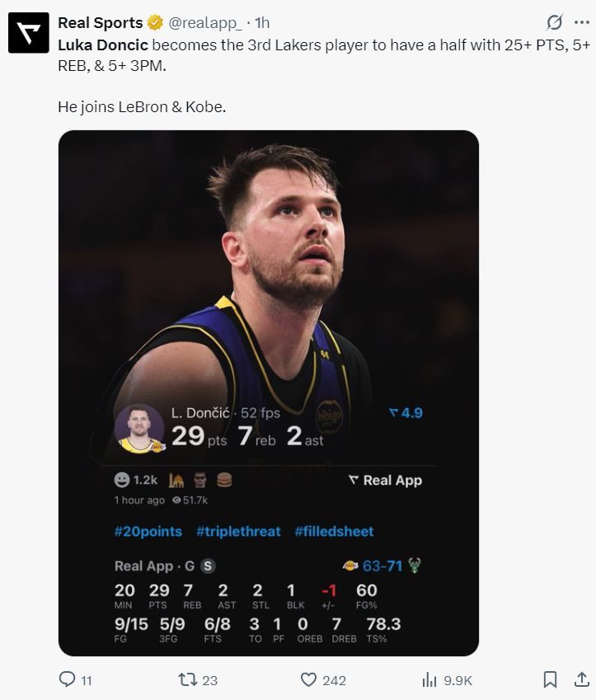Repost this tweet with the retweet icon
Viewport: 596px width, 700px height.
pos(188,679)
